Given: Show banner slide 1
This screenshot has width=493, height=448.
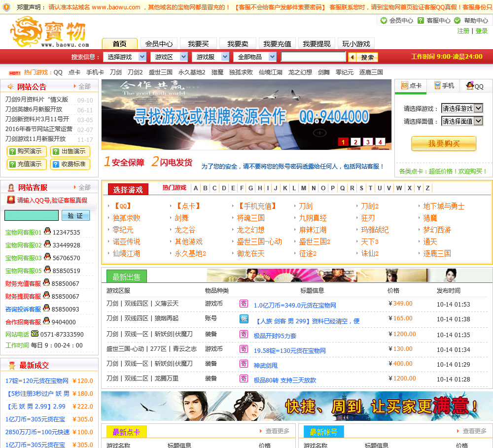Looking at the screenshot, I should click(343, 142).
